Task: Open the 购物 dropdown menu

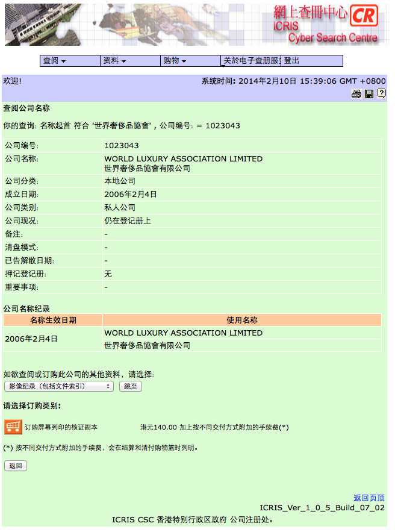Action: (190, 61)
